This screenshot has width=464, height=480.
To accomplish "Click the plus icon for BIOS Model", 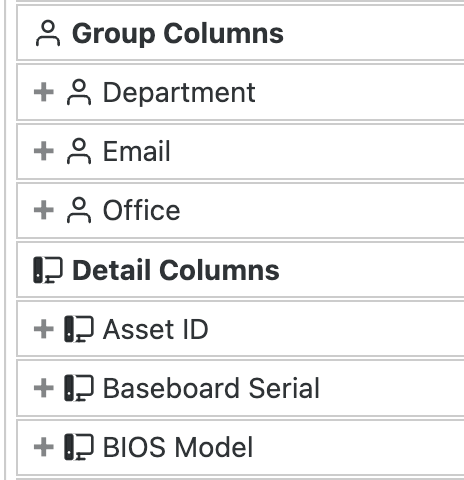I will point(44,447).
